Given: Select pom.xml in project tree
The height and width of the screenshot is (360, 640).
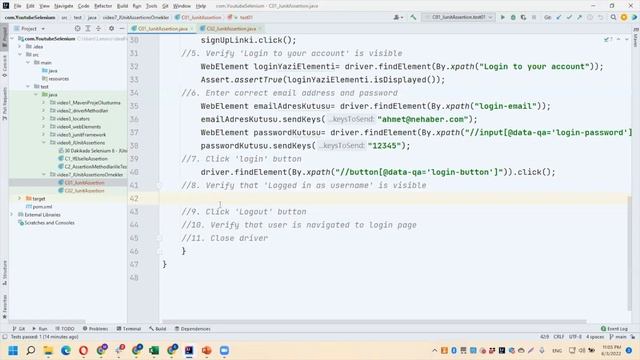Looking at the screenshot, I should [39, 207].
